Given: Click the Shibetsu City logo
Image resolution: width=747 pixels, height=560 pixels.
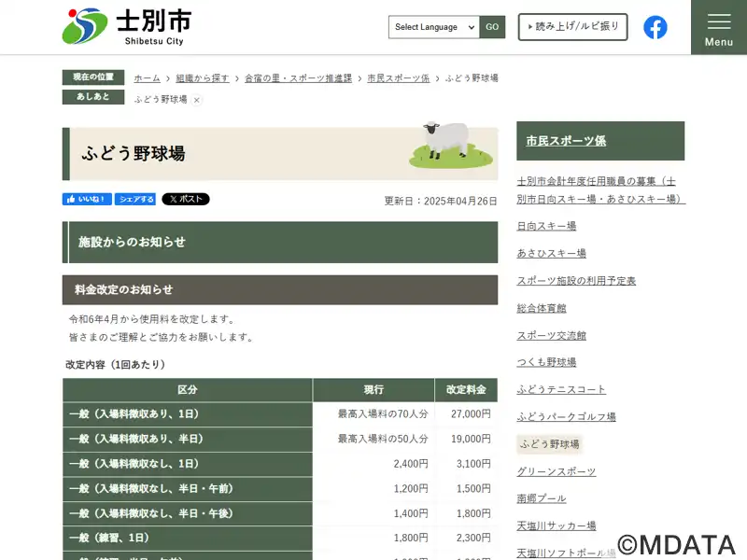Looking at the screenshot, I should 126,27.
